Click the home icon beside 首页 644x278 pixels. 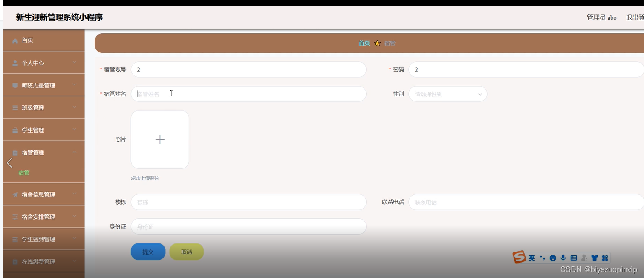(15, 40)
